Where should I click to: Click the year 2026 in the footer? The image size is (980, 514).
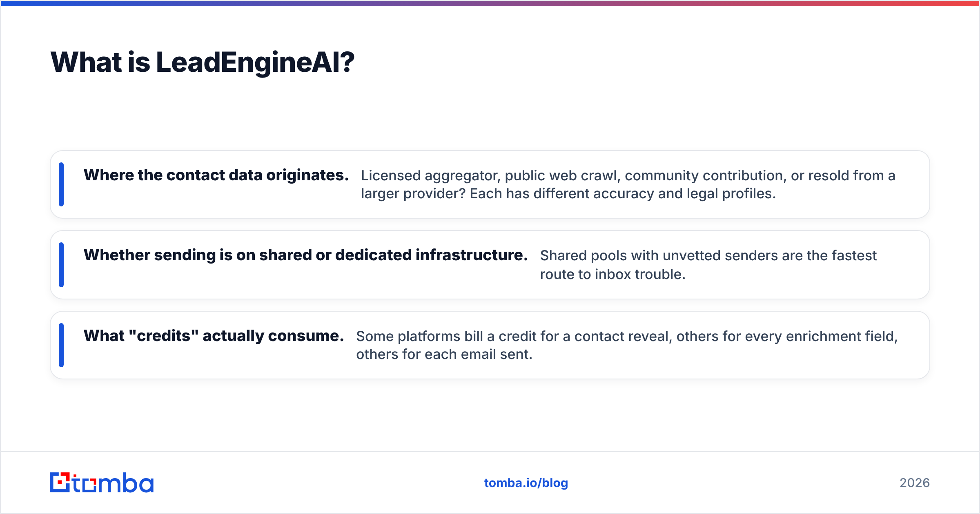[915, 483]
